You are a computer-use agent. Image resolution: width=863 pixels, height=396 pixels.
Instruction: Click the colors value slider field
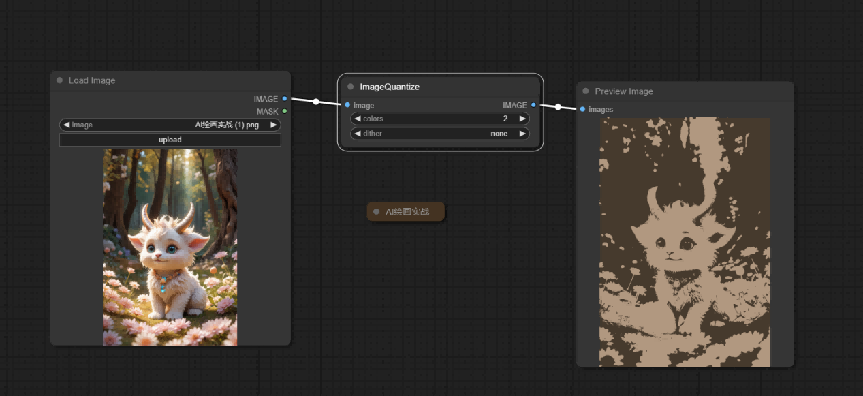[x=440, y=118]
